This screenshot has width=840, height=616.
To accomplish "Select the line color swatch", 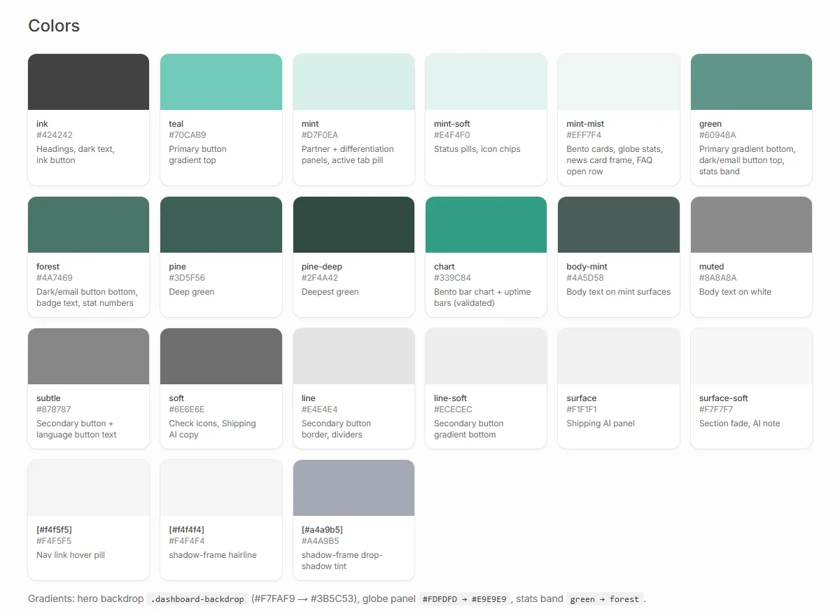I will click(x=353, y=356).
